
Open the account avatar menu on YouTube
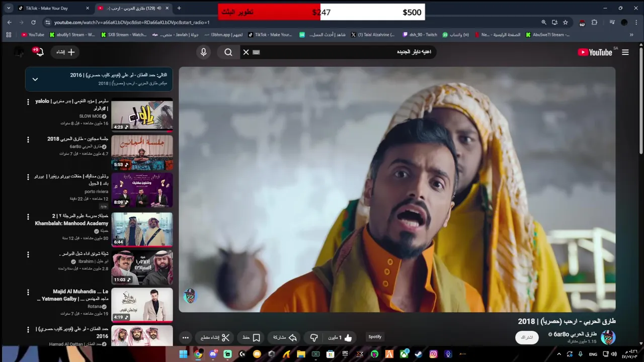click(x=19, y=52)
